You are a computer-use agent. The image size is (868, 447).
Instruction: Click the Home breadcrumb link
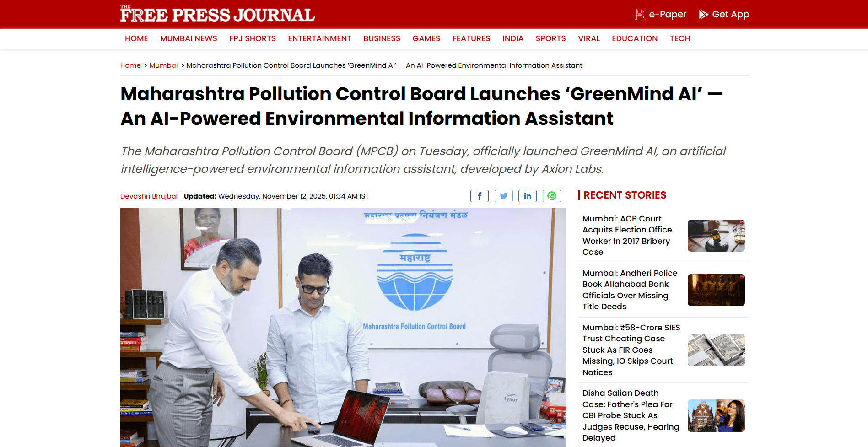click(130, 65)
